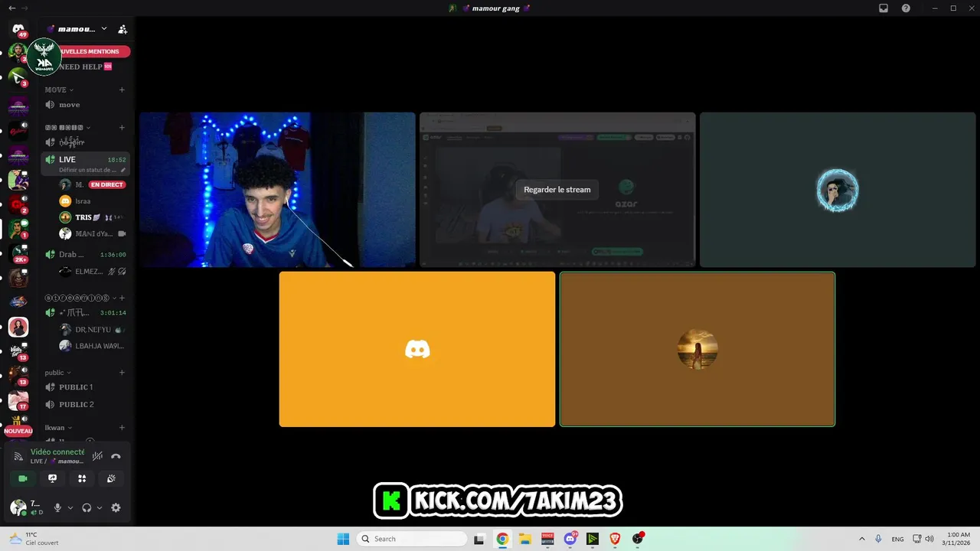Open server icon with 2K+ badge

tap(18, 253)
